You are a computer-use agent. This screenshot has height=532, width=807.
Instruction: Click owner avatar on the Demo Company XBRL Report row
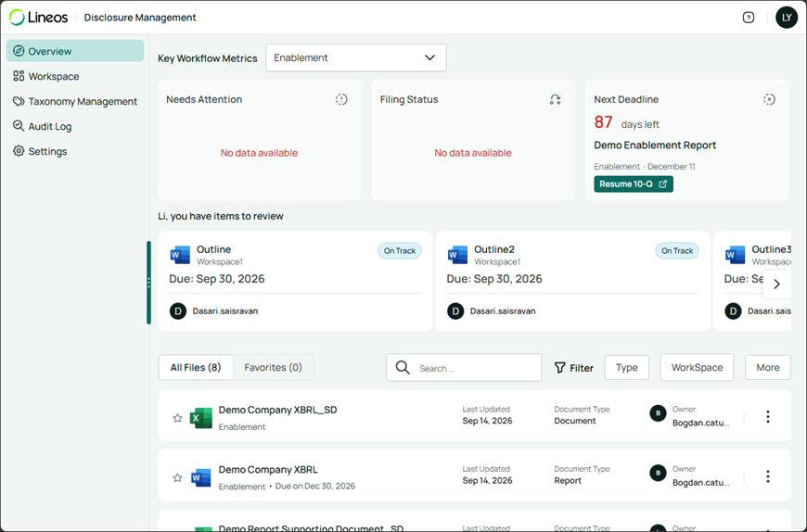point(658,473)
